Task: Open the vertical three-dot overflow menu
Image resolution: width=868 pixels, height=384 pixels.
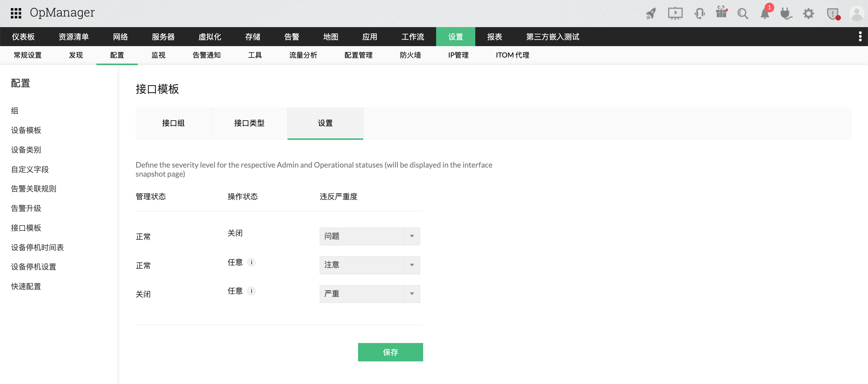Action: 860,37
